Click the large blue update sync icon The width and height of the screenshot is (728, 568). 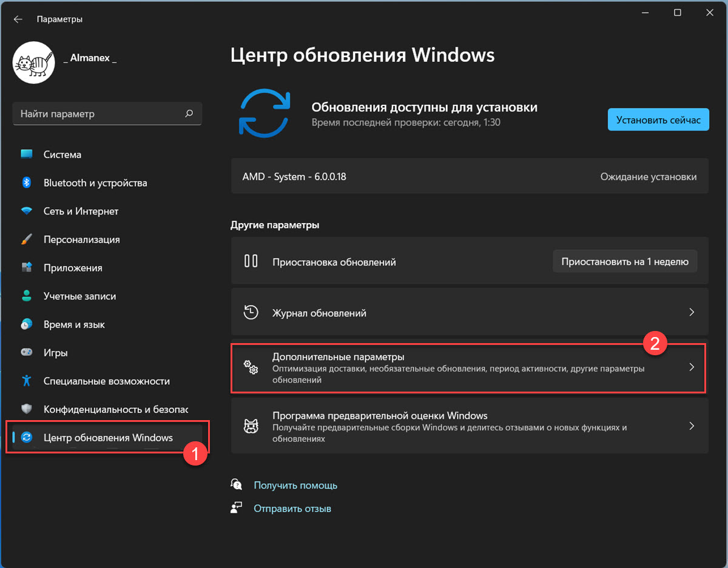pos(264,113)
